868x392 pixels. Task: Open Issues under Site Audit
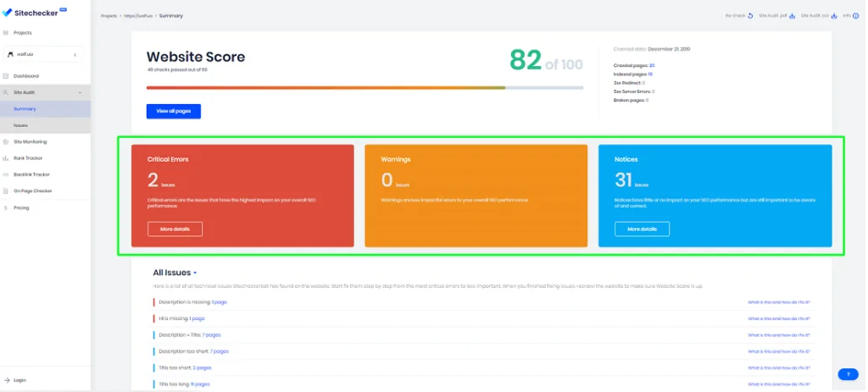point(20,124)
